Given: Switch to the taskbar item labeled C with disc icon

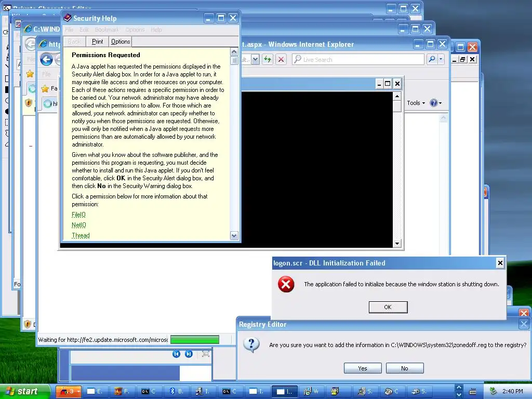Looking at the screenshot, I should pyautogui.click(x=392, y=391).
